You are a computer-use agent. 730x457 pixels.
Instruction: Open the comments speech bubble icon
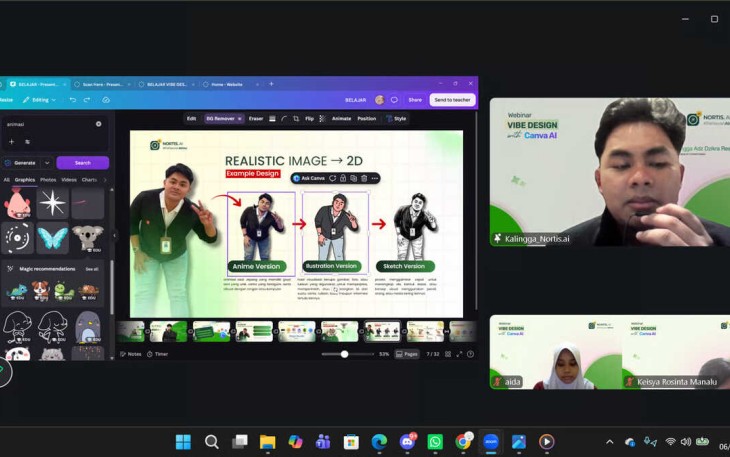(394, 100)
